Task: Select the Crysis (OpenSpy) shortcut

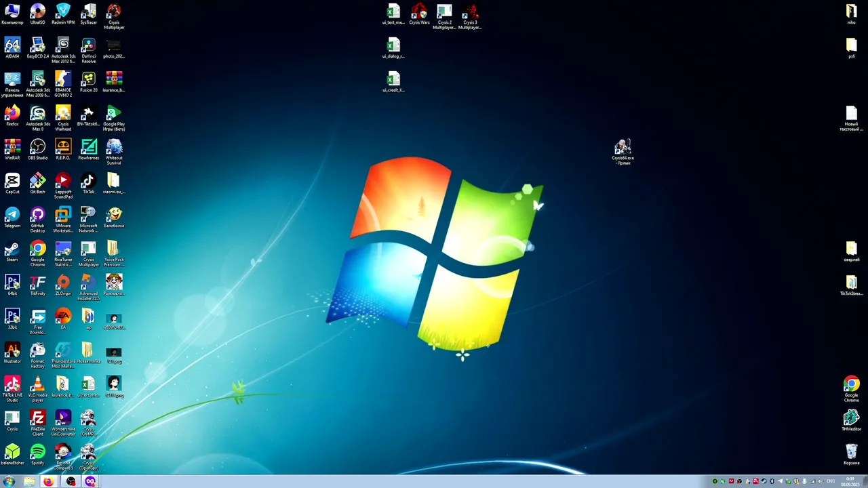Action: coord(88,457)
